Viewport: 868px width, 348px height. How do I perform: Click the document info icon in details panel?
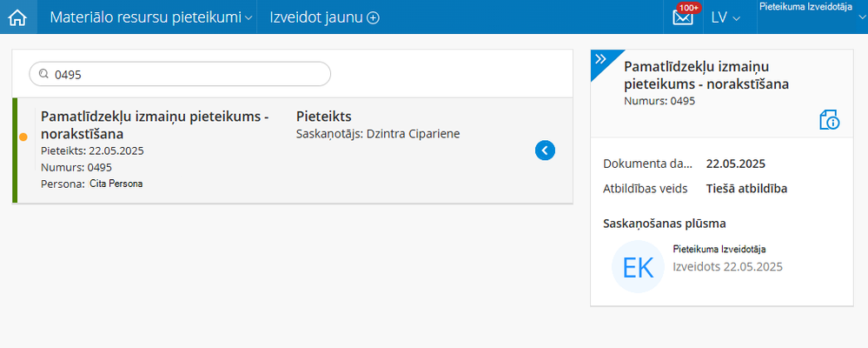[829, 120]
